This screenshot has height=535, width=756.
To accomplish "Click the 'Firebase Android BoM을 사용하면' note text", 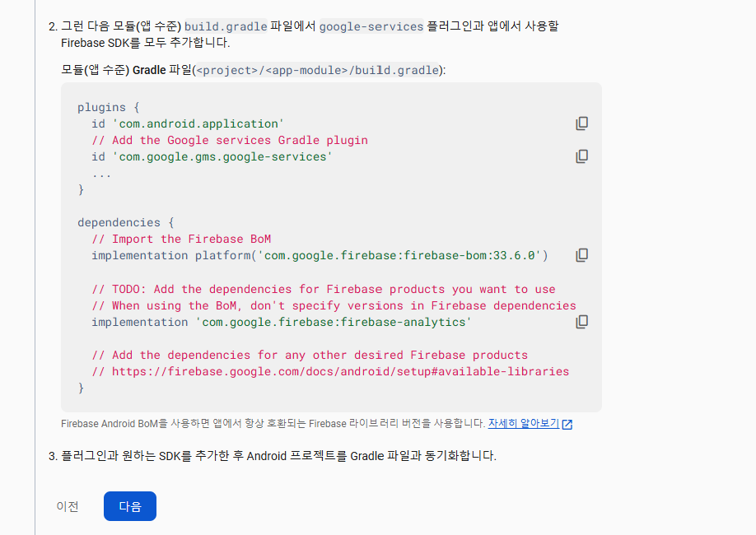I will tap(273, 424).
